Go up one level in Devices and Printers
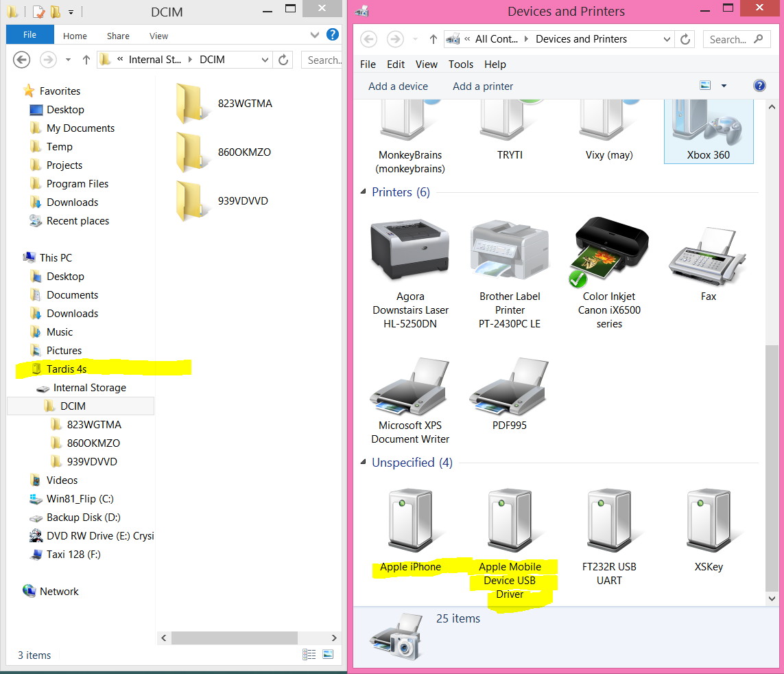Image resolution: width=784 pixels, height=674 pixels. pos(433,39)
